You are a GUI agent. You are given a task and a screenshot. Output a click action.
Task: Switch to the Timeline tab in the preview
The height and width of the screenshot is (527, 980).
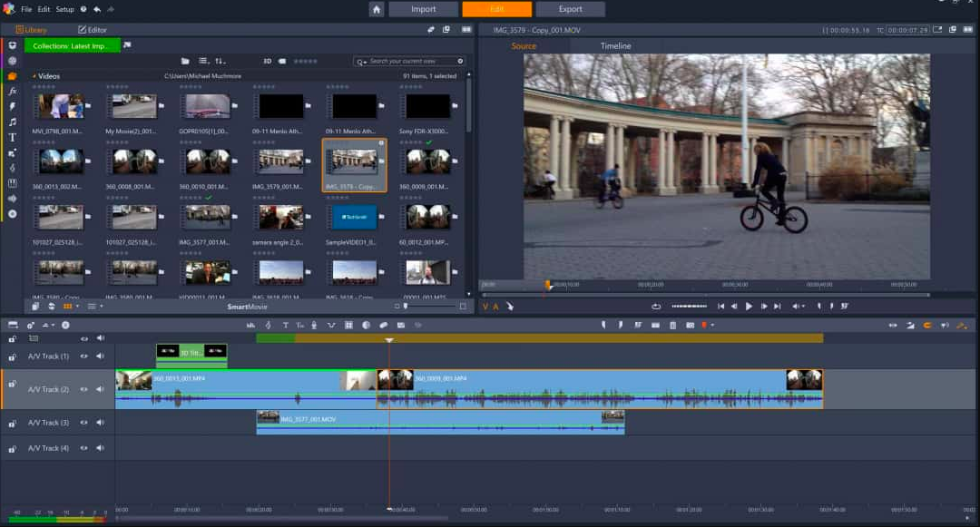coord(615,46)
